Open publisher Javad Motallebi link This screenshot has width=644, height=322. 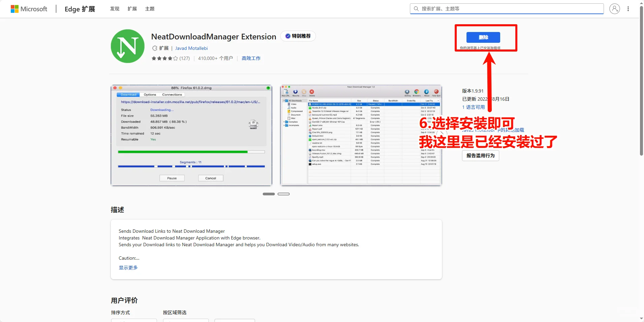tap(191, 48)
